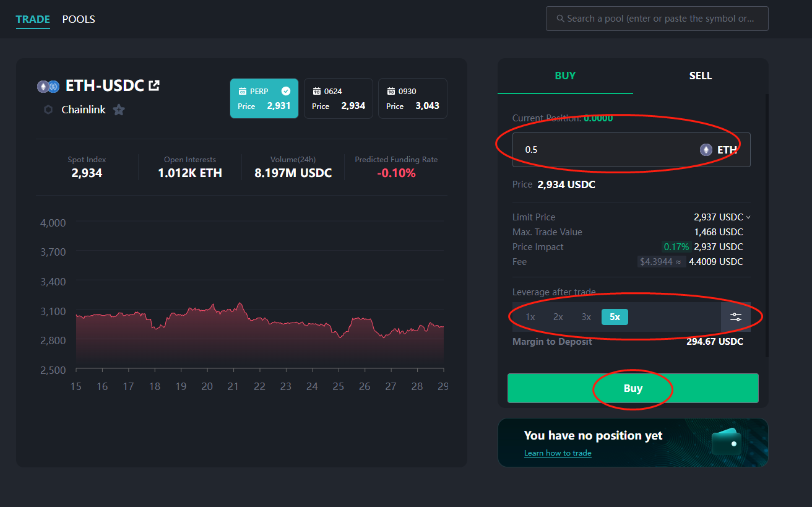
Task: Click the Chainlink oracle hexagon icon
Action: click(x=48, y=110)
